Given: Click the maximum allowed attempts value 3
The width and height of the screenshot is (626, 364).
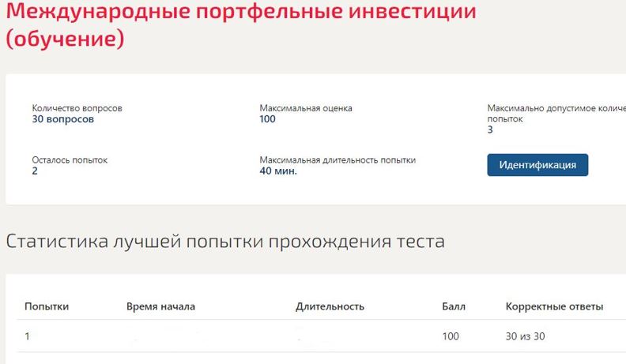Looking at the screenshot, I should pyautogui.click(x=490, y=129).
